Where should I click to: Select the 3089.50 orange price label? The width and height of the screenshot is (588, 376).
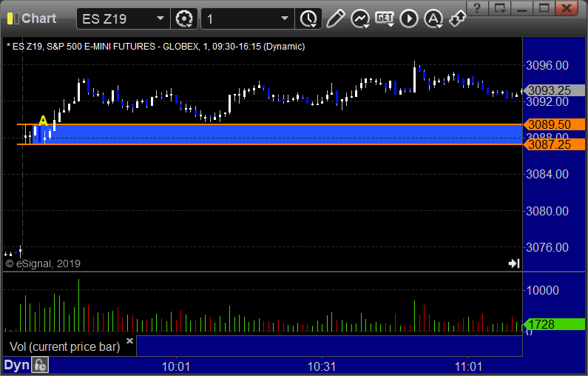(x=554, y=124)
